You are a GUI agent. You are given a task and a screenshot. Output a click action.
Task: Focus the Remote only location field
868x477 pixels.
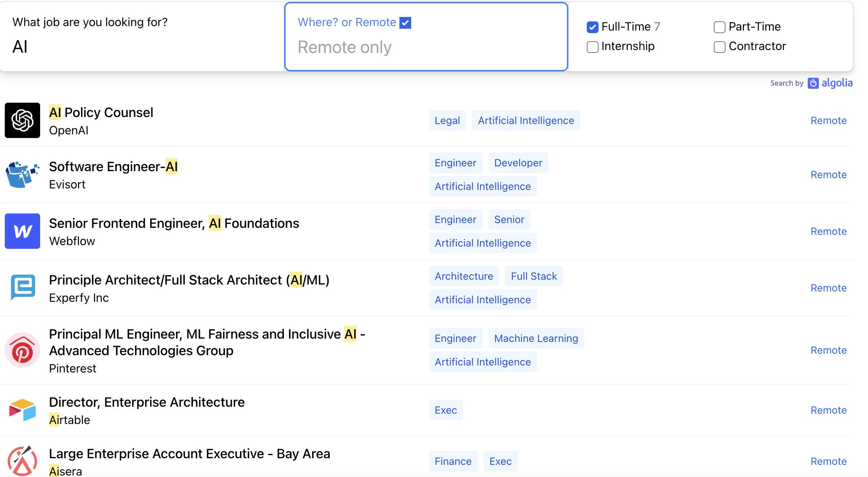tap(427, 47)
